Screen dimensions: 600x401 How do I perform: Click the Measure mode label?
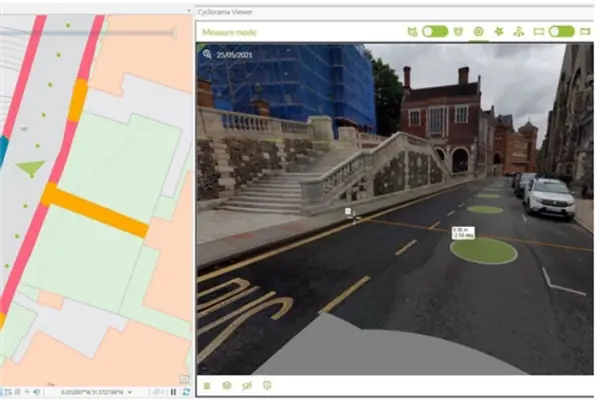pos(229,32)
